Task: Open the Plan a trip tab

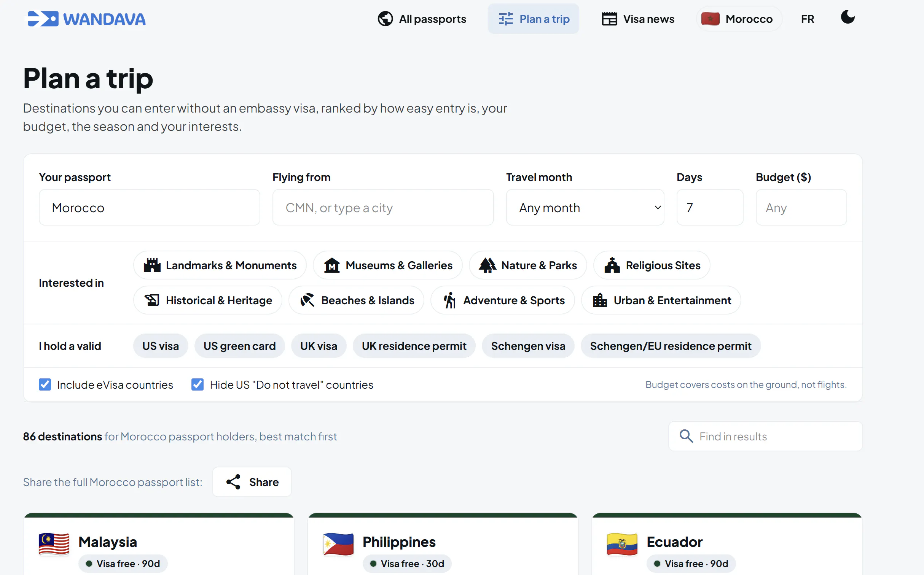Action: (x=533, y=19)
